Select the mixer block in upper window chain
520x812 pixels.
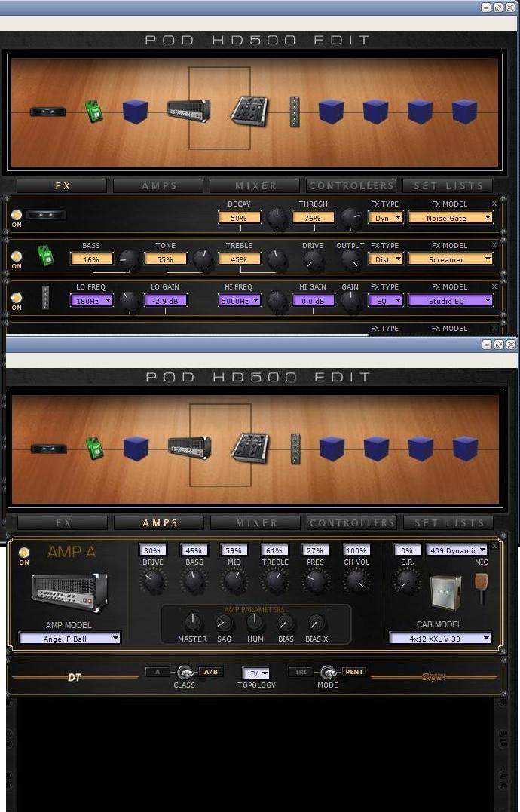249,111
